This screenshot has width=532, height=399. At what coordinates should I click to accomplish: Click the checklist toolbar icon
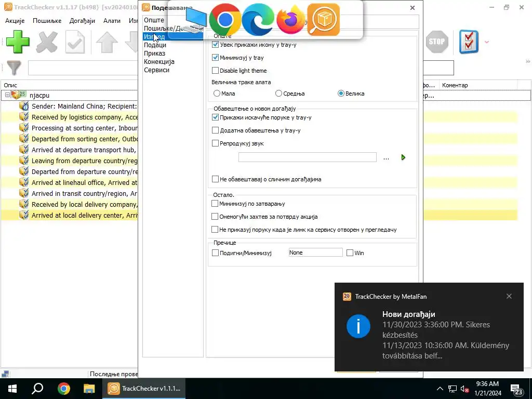coord(469,42)
